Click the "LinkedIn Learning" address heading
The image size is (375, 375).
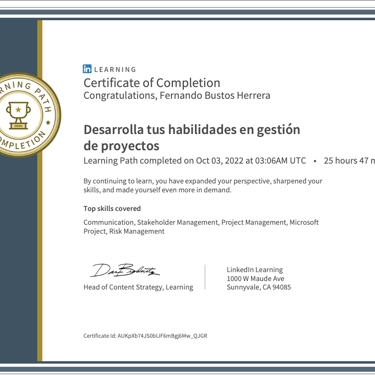(255, 270)
